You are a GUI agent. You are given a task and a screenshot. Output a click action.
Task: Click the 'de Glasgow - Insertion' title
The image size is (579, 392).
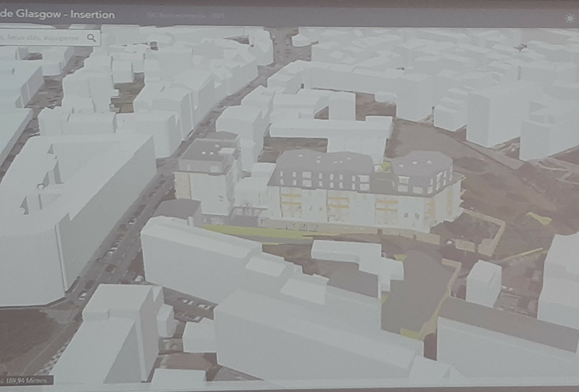tap(57, 14)
